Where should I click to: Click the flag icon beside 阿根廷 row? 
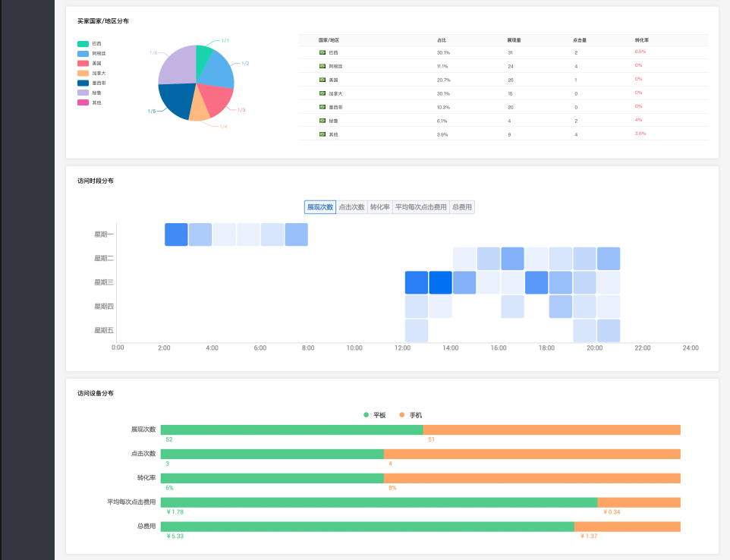[x=323, y=66]
